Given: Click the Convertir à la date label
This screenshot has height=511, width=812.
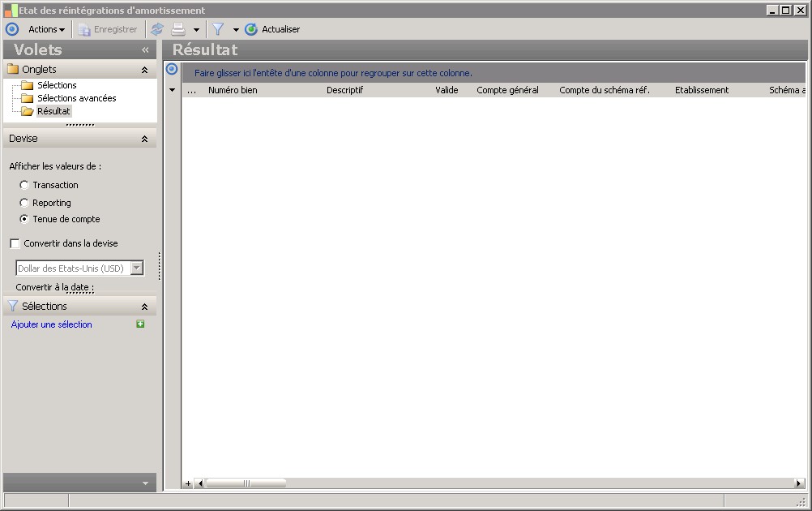Looking at the screenshot, I should pyautogui.click(x=54, y=287).
